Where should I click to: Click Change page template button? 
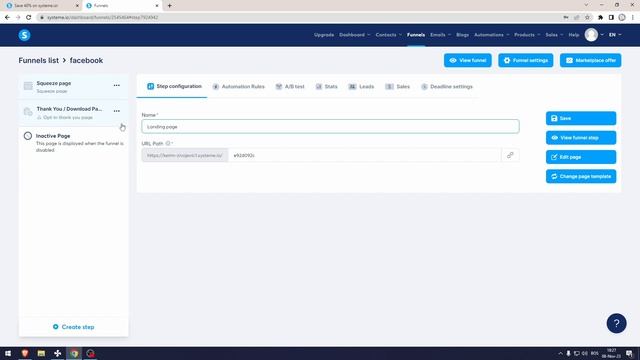pyautogui.click(x=581, y=176)
